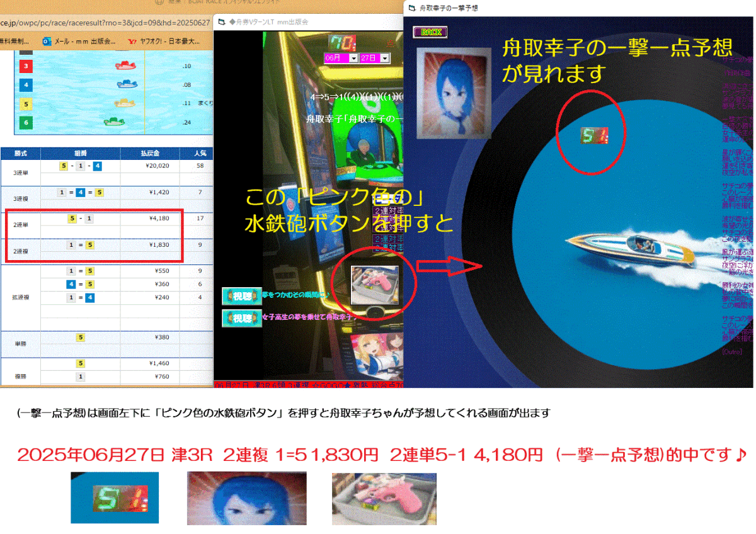Click the red boat icon in lane 3
756x534 pixels.
pos(126,65)
